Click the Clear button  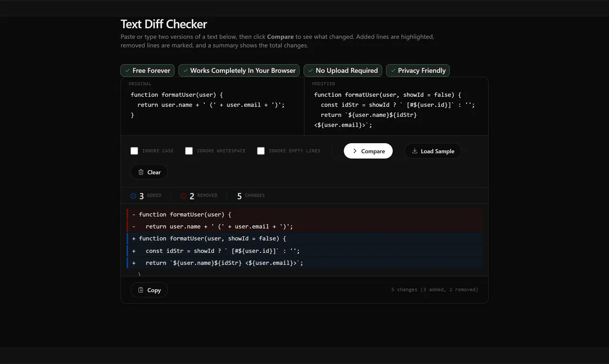[x=149, y=172]
